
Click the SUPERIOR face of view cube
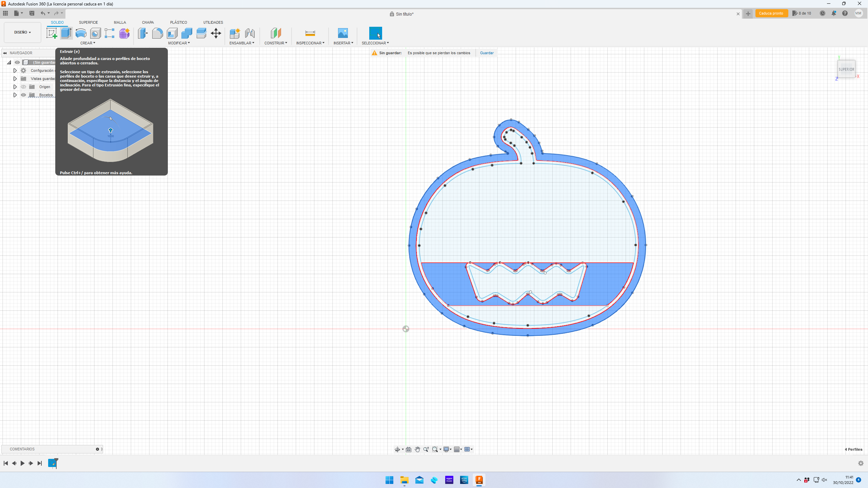point(846,69)
